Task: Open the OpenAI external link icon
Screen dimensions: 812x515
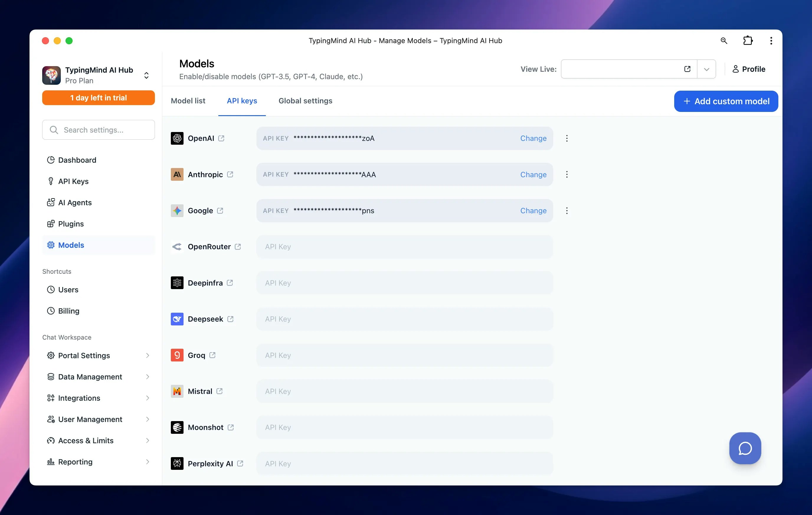Action: [x=221, y=138]
